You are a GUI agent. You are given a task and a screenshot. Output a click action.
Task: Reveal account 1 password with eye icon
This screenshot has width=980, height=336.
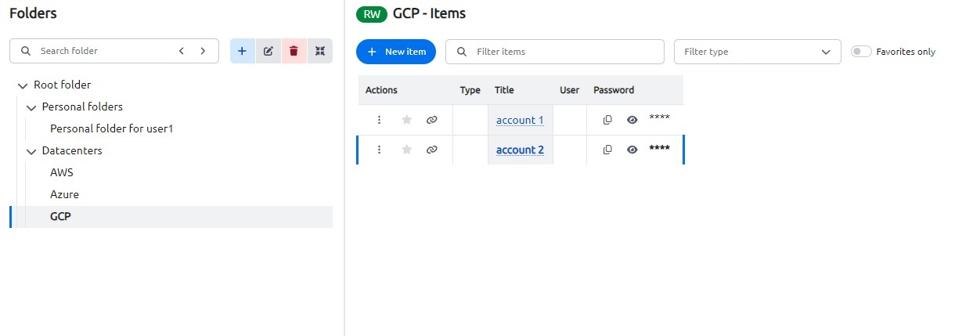(632, 120)
